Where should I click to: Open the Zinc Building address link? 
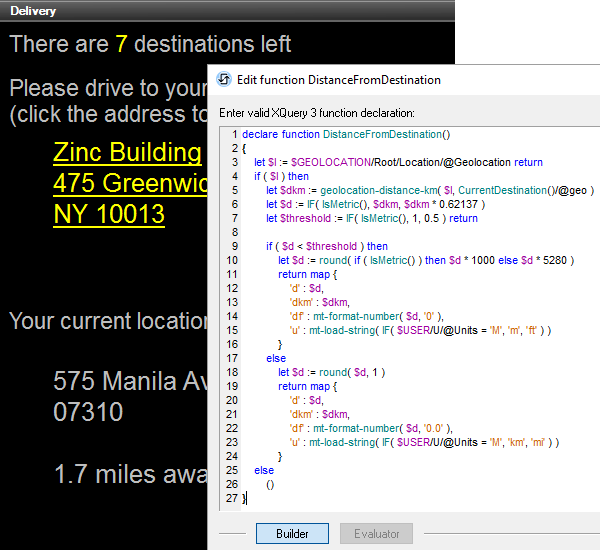pyautogui.click(x=128, y=152)
